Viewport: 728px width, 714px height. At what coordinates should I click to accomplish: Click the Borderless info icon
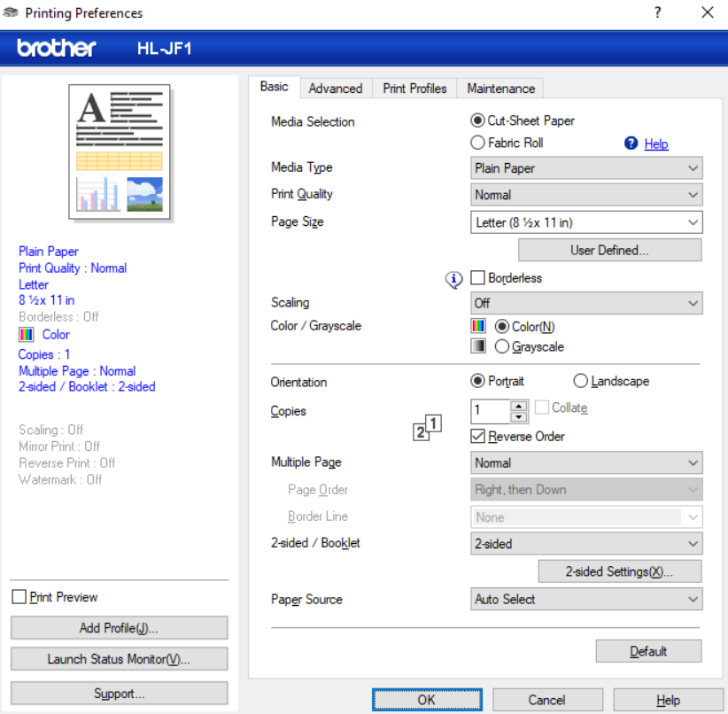(454, 279)
